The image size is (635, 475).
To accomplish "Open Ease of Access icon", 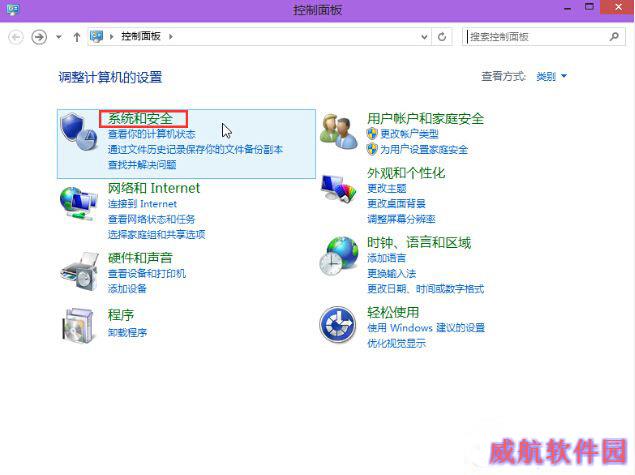I will [338, 325].
